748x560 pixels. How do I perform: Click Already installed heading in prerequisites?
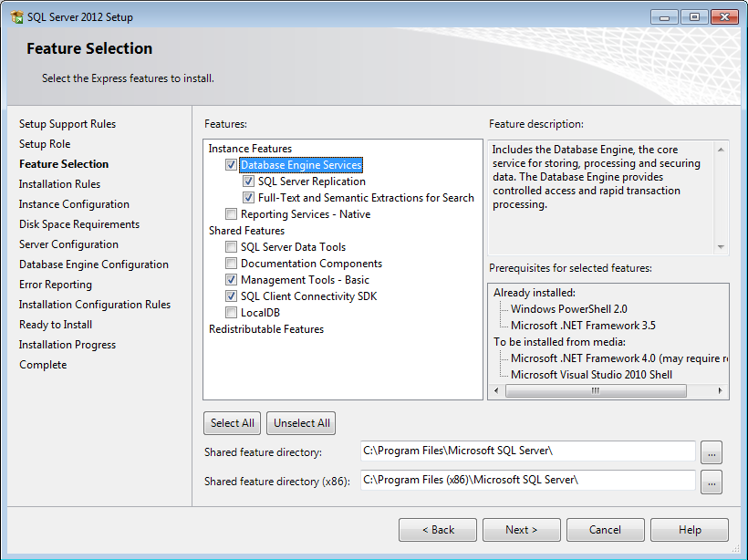[535, 293]
